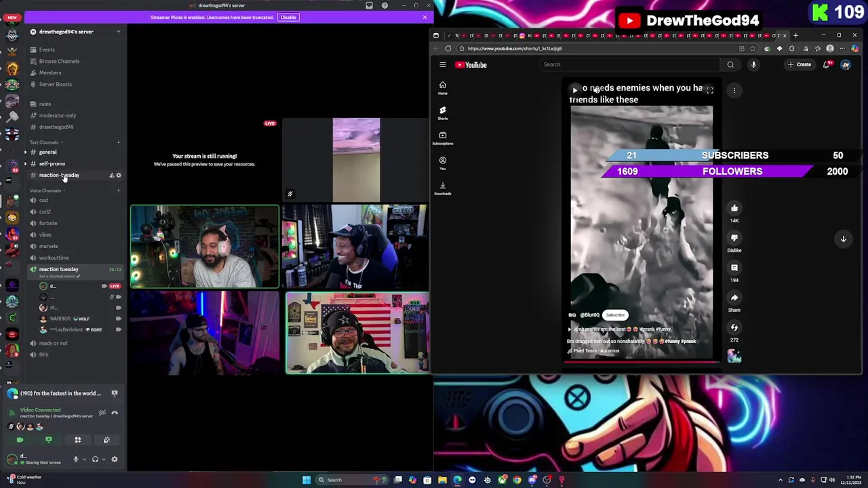Create an invite for the reaction-tuesday channel

tap(111, 176)
